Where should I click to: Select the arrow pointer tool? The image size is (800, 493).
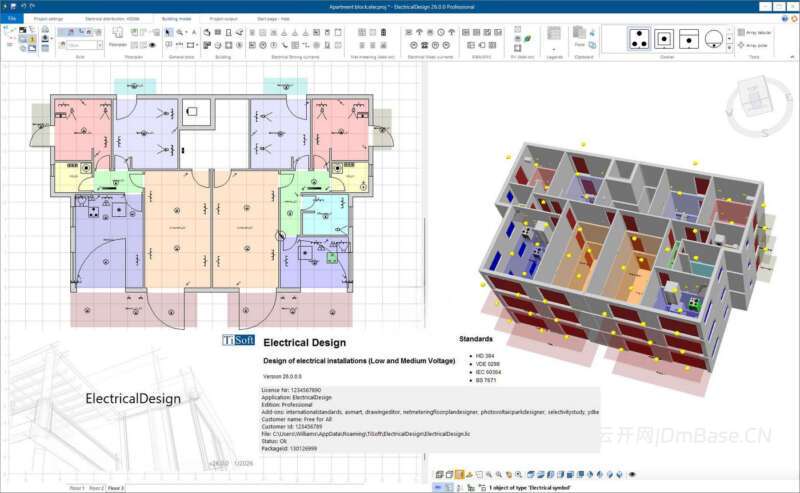click(169, 33)
